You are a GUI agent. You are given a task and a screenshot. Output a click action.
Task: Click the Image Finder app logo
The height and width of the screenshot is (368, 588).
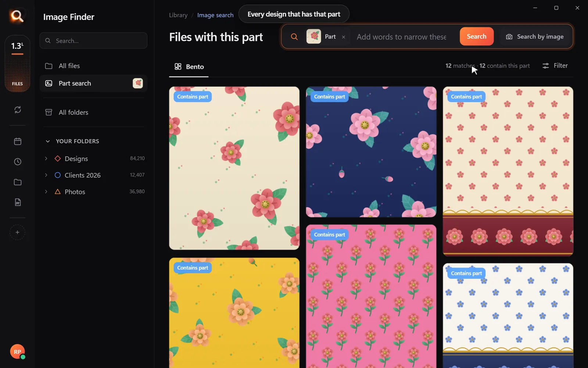17,16
